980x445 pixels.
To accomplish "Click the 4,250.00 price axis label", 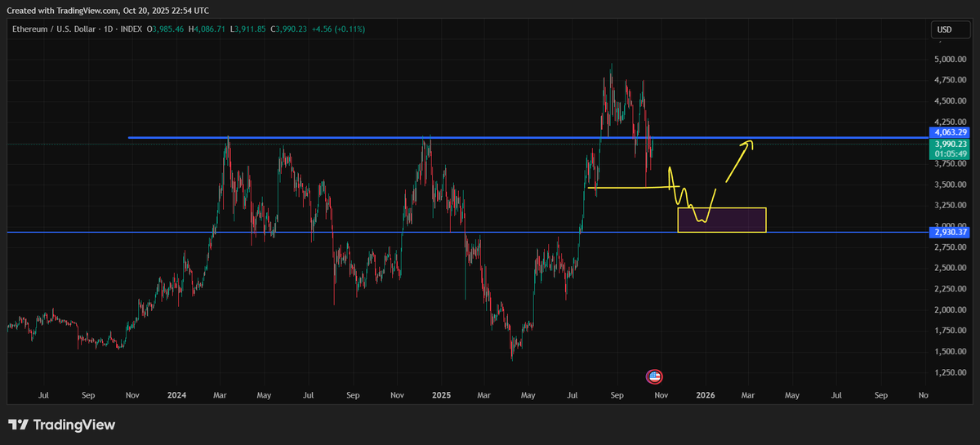I will [x=951, y=122].
